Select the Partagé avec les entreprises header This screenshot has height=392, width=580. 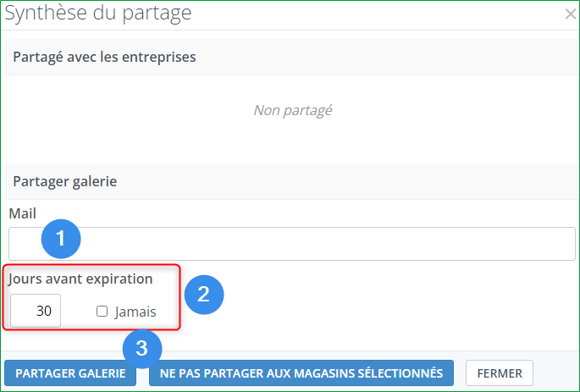[105, 58]
